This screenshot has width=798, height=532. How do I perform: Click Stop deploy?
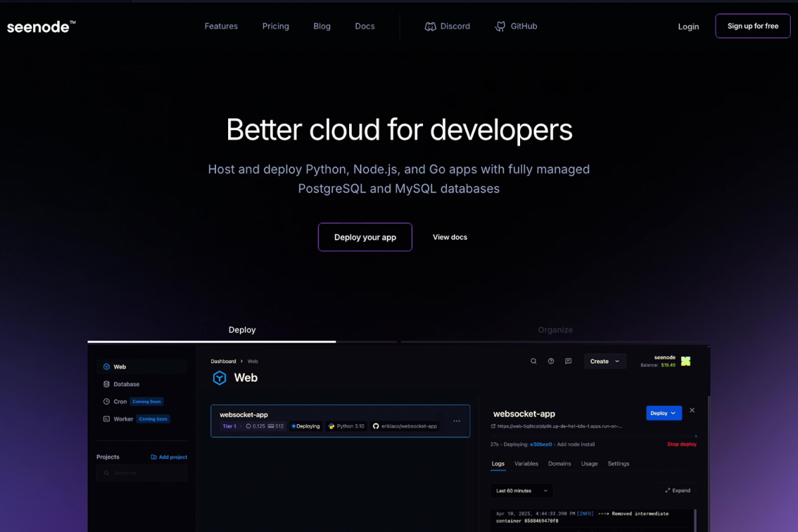pos(682,444)
